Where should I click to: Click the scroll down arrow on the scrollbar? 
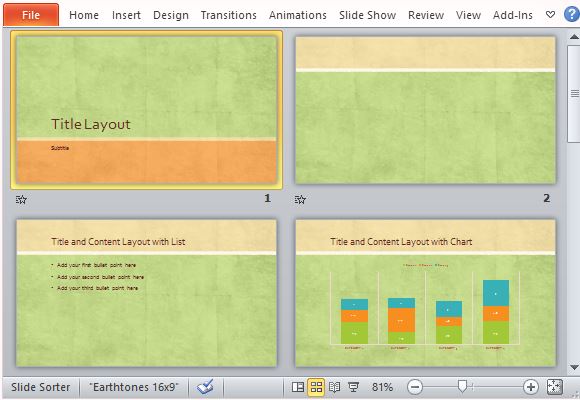click(x=574, y=367)
